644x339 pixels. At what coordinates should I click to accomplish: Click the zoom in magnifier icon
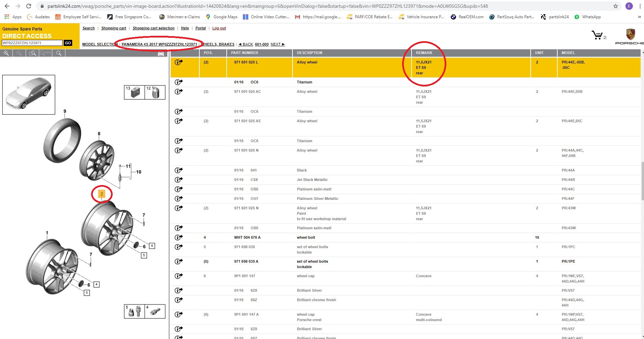pos(6,53)
